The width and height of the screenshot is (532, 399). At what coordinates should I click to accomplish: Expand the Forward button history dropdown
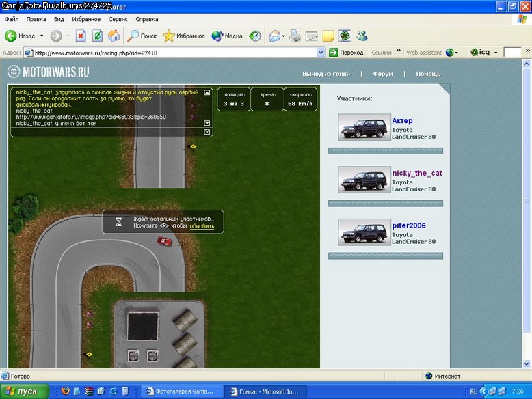pos(68,36)
